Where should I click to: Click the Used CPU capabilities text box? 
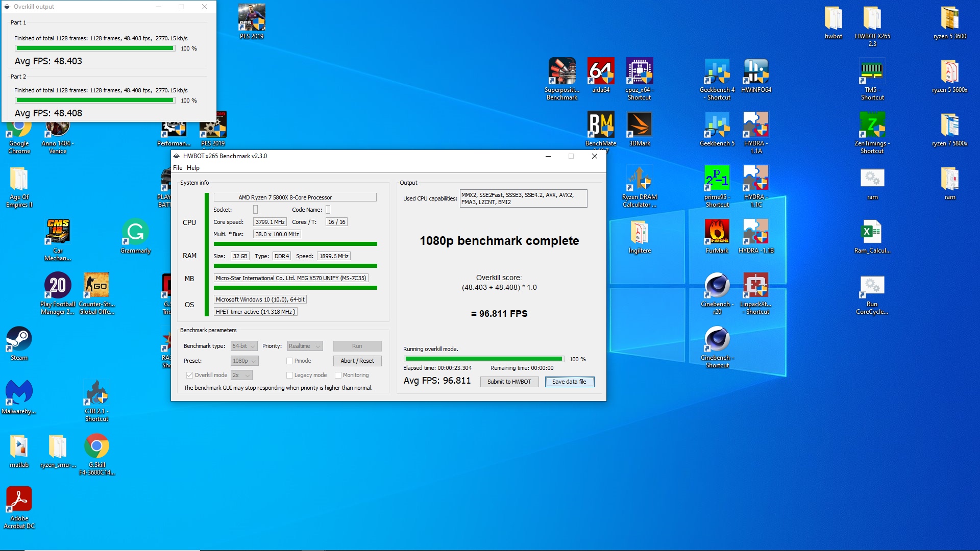523,198
